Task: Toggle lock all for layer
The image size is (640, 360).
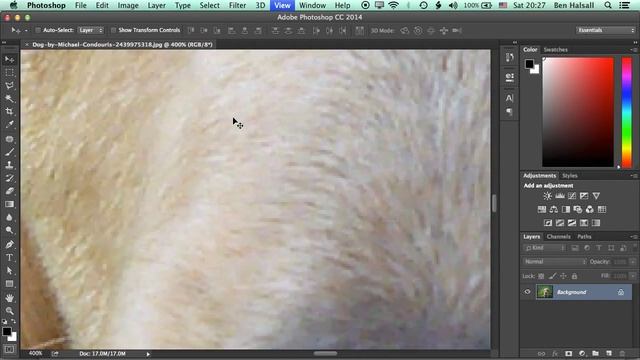Action: pyautogui.click(x=574, y=276)
